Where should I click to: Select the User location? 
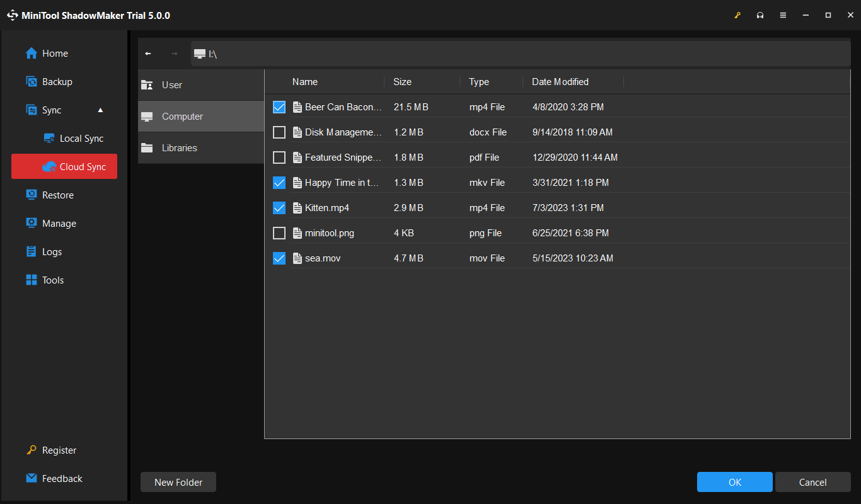(201, 85)
